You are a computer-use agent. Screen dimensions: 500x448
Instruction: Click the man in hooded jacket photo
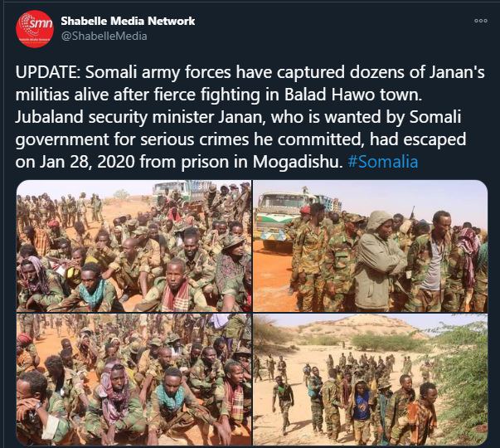pyautogui.click(x=380, y=260)
